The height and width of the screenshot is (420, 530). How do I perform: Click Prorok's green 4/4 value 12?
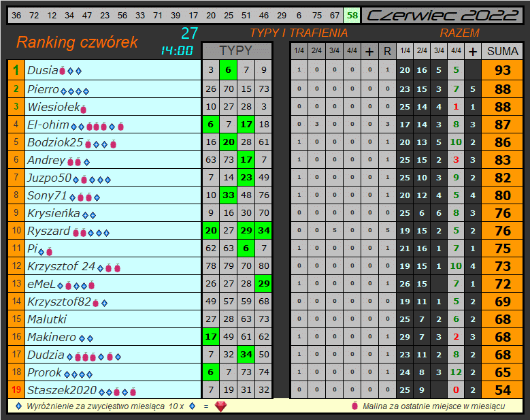tap(456, 372)
